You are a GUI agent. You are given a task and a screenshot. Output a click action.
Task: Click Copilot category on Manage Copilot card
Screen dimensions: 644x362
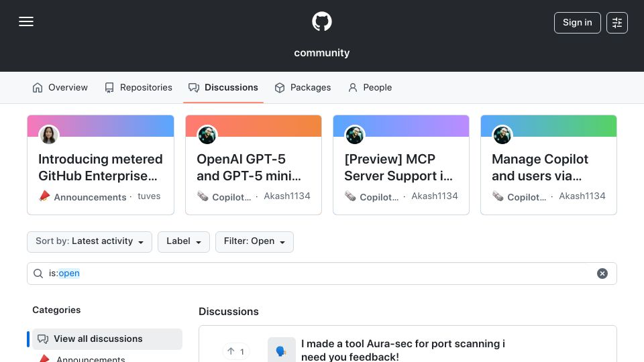point(527,197)
